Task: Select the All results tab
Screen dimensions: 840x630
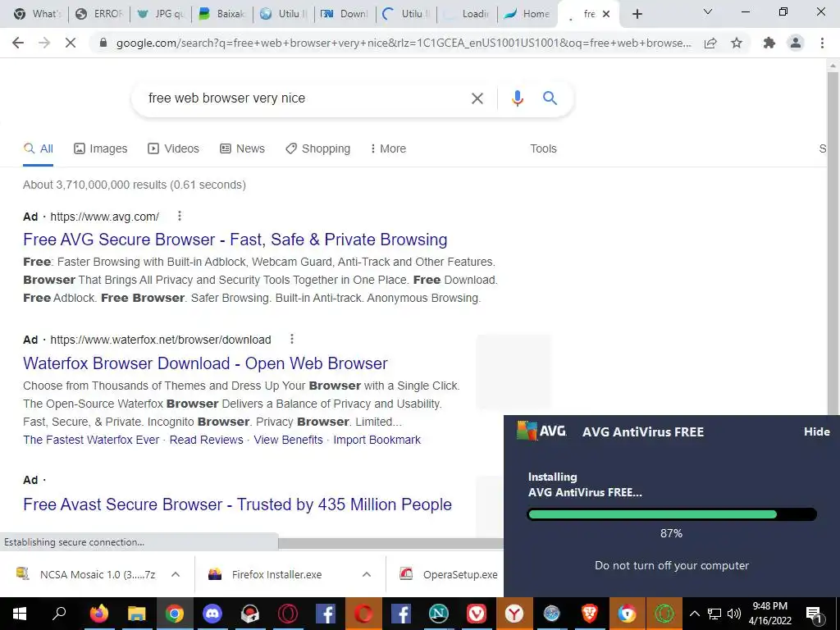Action: (x=38, y=148)
